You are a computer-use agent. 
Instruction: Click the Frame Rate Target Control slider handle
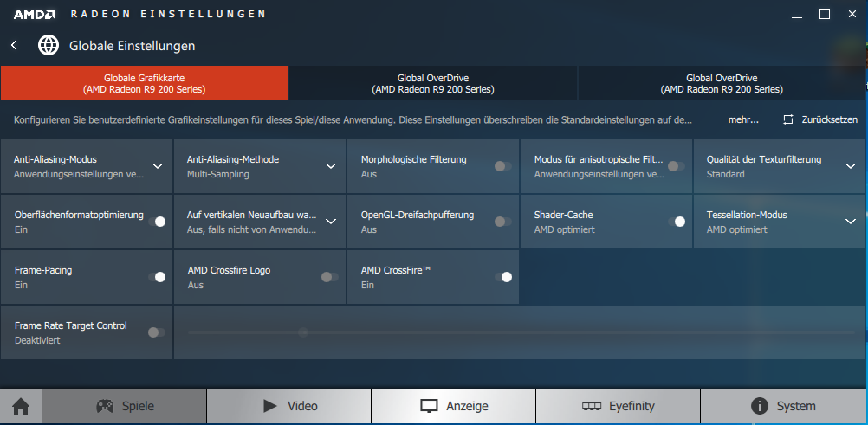click(x=303, y=332)
